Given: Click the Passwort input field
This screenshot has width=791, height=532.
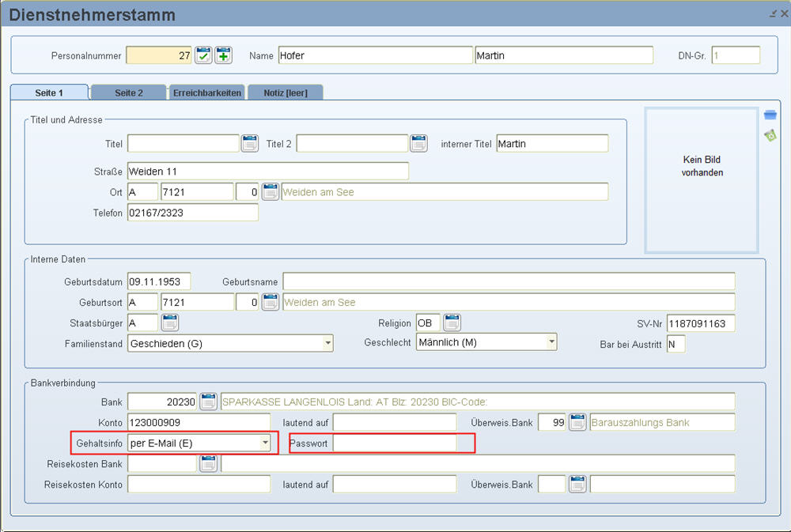Looking at the screenshot, I should click(x=394, y=443).
